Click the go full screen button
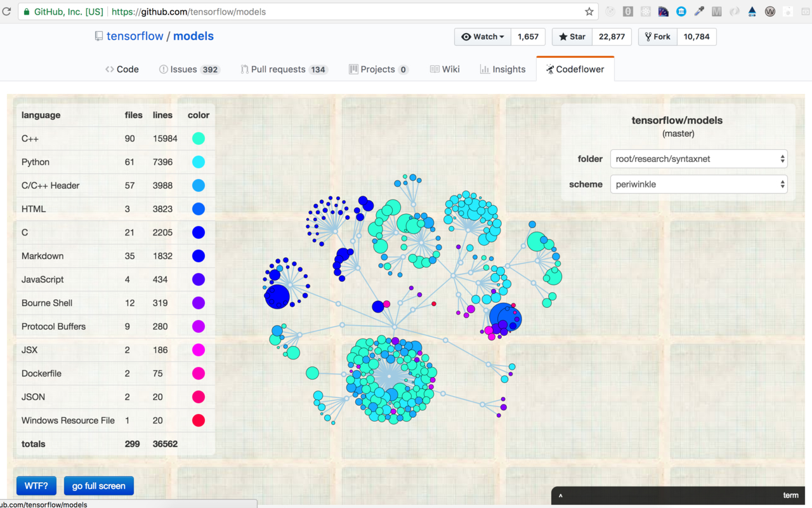Viewport: 812px width, 508px height. click(99, 486)
